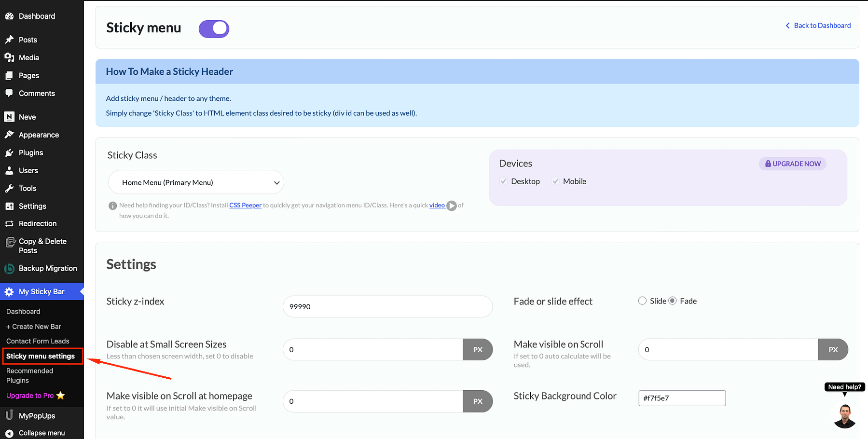Toggle the Sticky menu switch off

(x=214, y=28)
